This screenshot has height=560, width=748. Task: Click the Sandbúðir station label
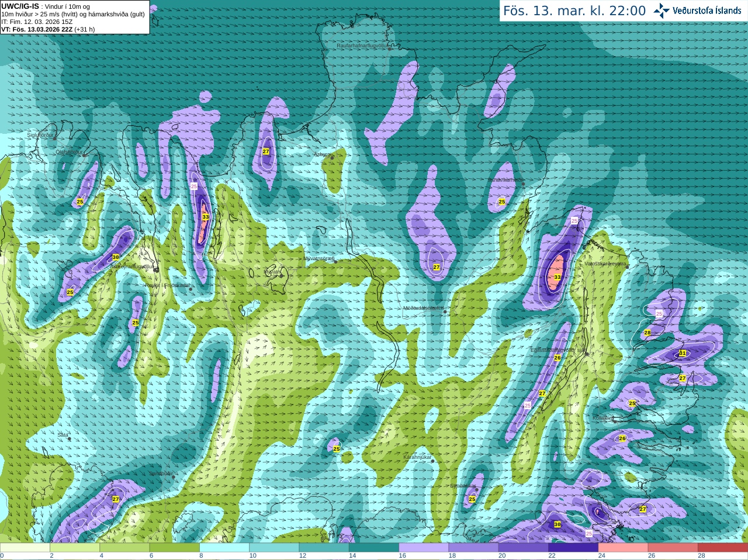(160, 473)
